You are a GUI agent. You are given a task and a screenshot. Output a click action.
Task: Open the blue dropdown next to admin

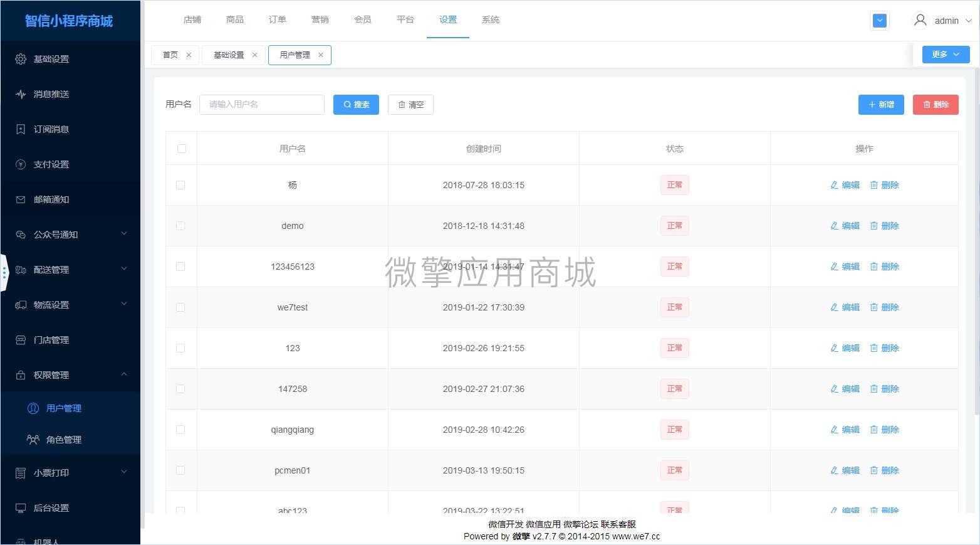(x=880, y=21)
